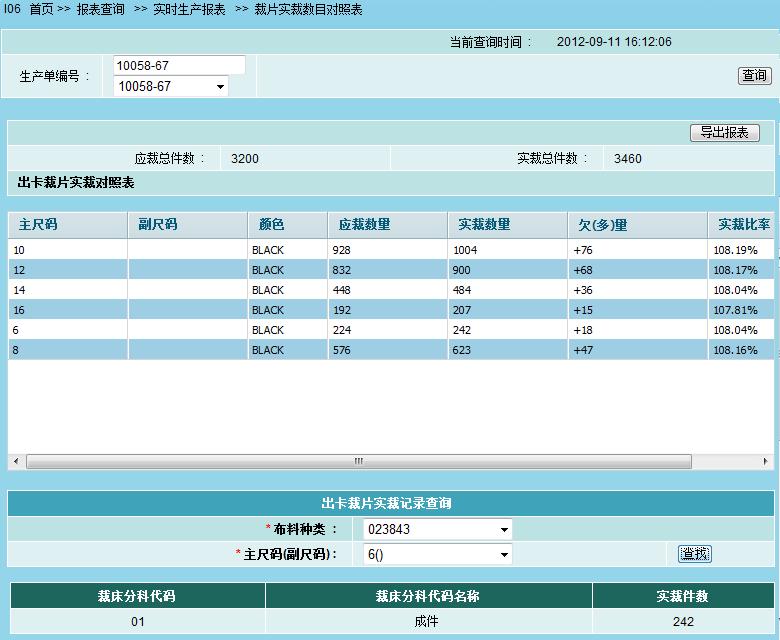Screen dimensions: 780x640
Task: Click the 生产单编号 text input field
Action: [x=179, y=65]
